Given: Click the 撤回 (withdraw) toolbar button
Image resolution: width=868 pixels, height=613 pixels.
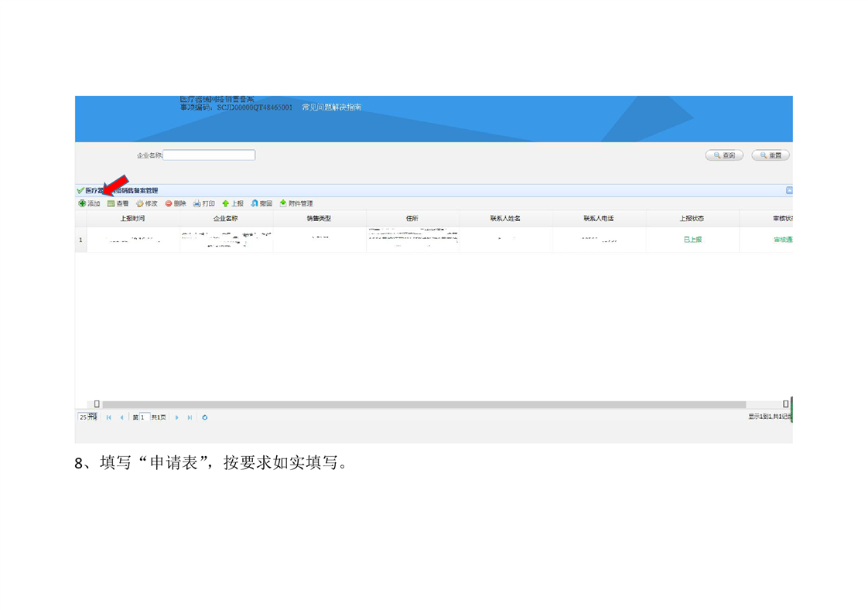Looking at the screenshot, I should [261, 203].
